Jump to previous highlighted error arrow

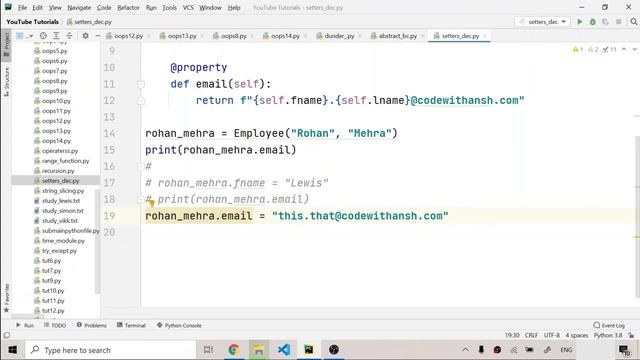point(624,49)
